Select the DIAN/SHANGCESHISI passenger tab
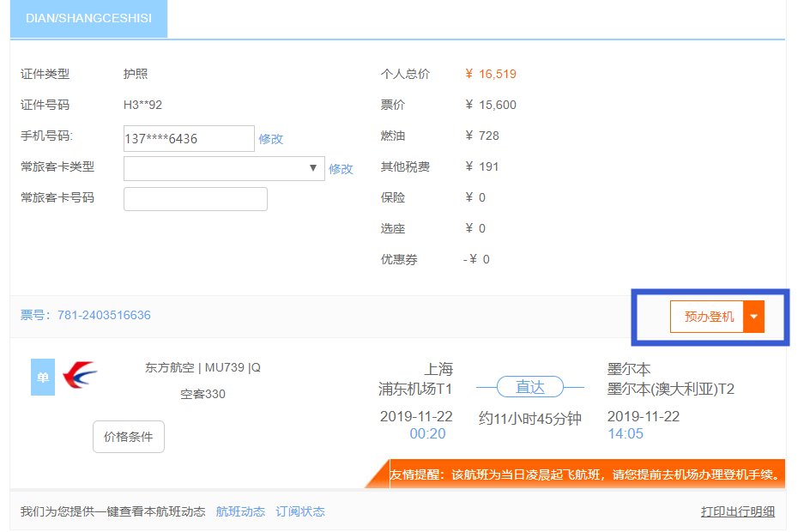Image resolution: width=804 pixels, height=532 pixels. 88,18
